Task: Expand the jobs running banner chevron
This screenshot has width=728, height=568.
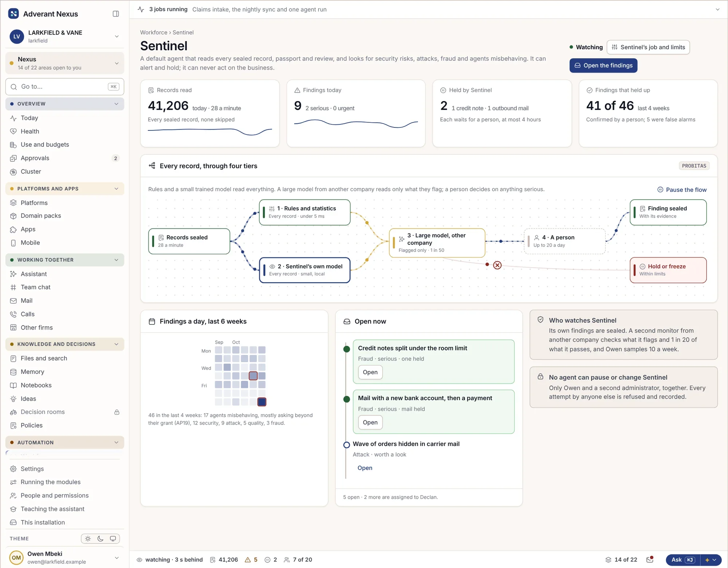Action: tap(717, 9)
